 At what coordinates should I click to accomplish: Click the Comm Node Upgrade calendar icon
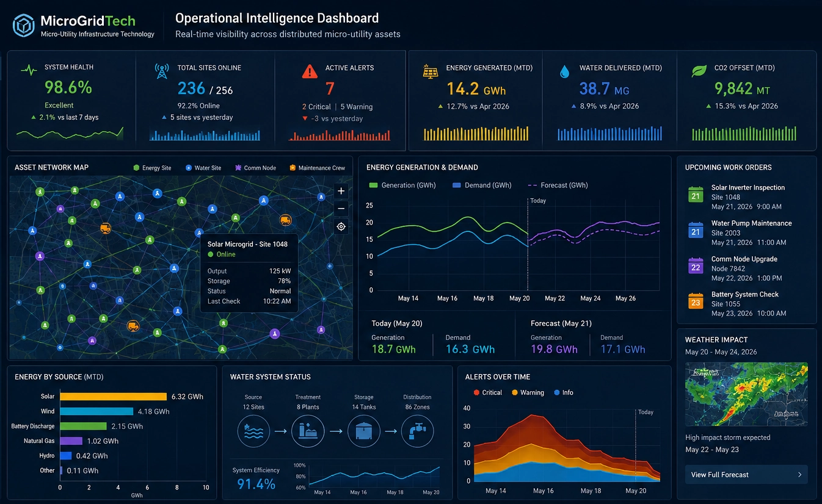click(696, 265)
